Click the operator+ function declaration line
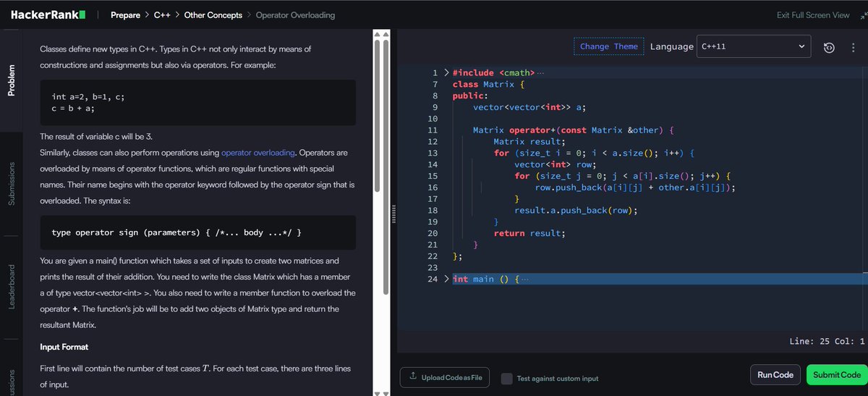The width and height of the screenshot is (868, 396). click(x=573, y=130)
